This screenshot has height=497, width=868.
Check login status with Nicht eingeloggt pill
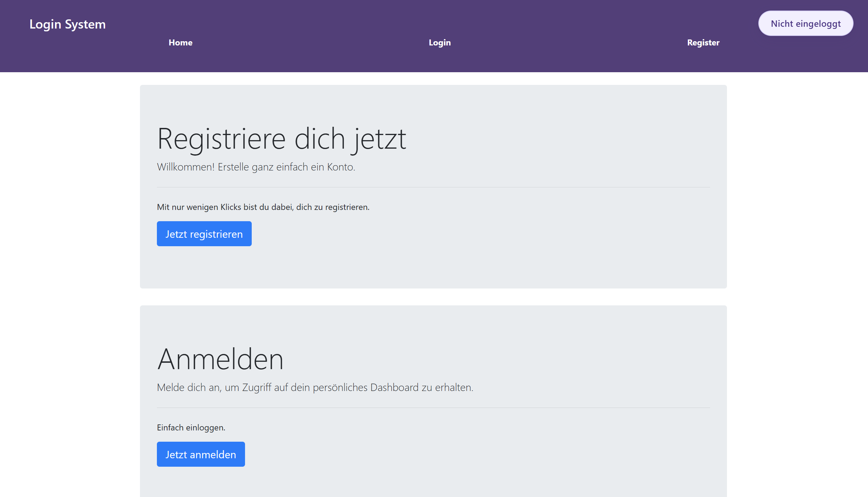(806, 23)
